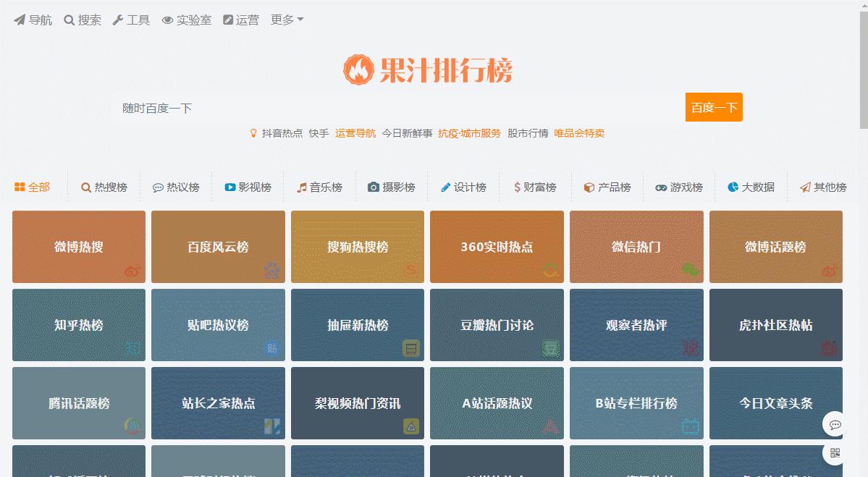
Task: Click the Weibo icon on the 微博热搜 card
Action: [132, 270]
